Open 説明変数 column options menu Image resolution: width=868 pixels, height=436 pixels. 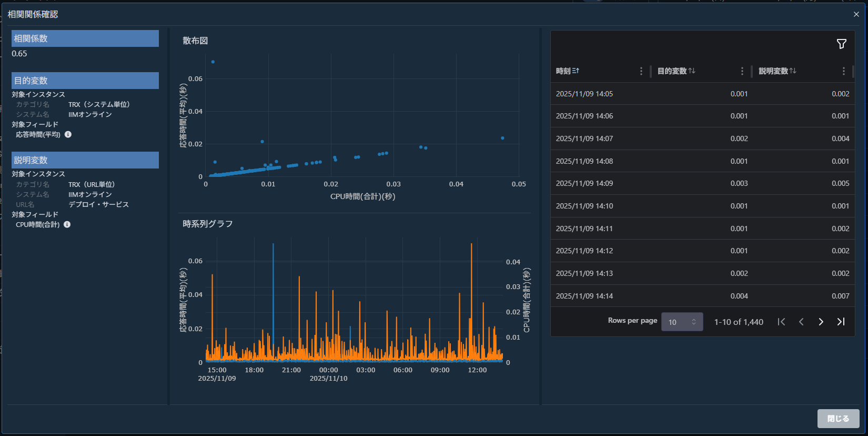click(x=843, y=71)
